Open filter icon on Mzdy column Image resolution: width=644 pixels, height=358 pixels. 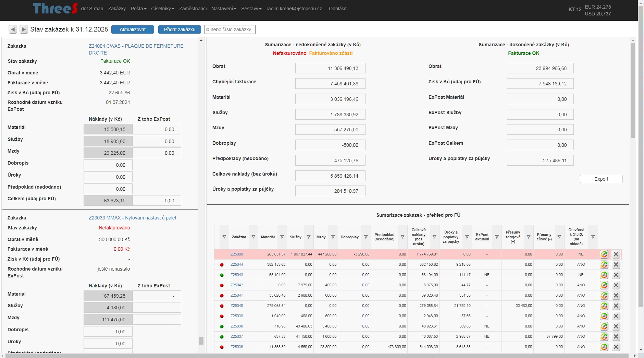[x=333, y=237]
